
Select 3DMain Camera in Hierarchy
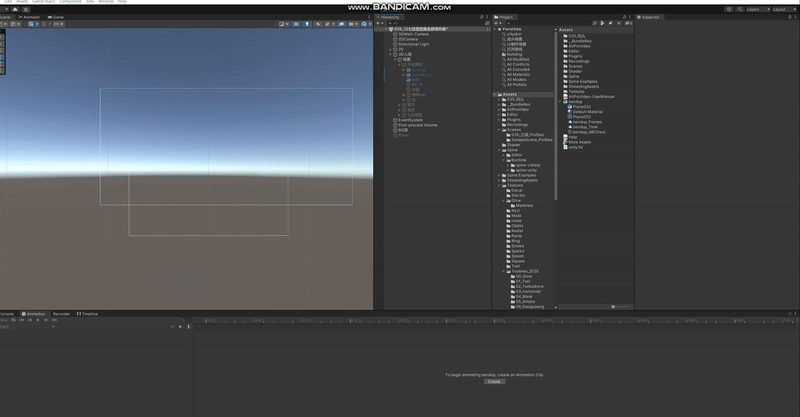coord(413,34)
